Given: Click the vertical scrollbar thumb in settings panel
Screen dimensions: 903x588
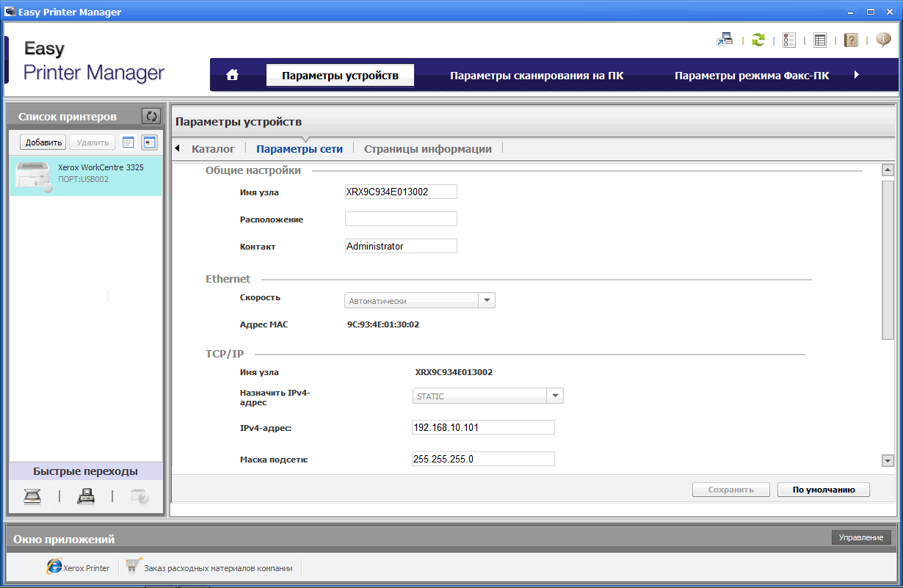Looking at the screenshot, I should (x=888, y=259).
